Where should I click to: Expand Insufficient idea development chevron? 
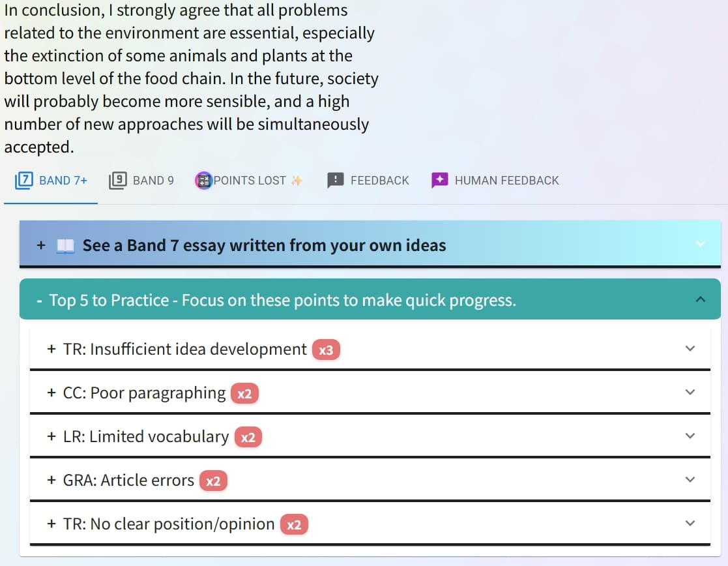point(690,349)
